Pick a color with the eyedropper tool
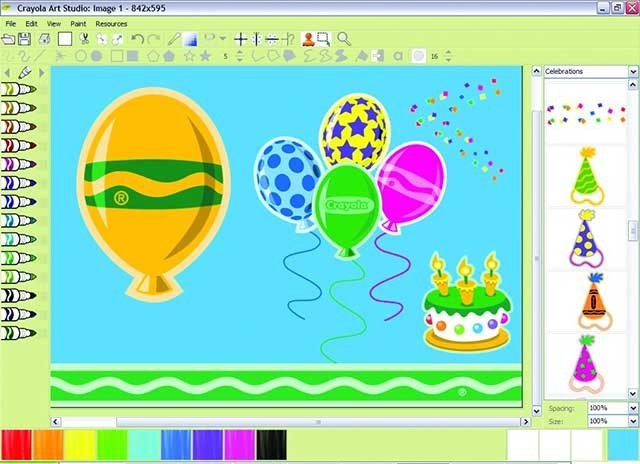This screenshot has height=464, width=640. point(174,39)
